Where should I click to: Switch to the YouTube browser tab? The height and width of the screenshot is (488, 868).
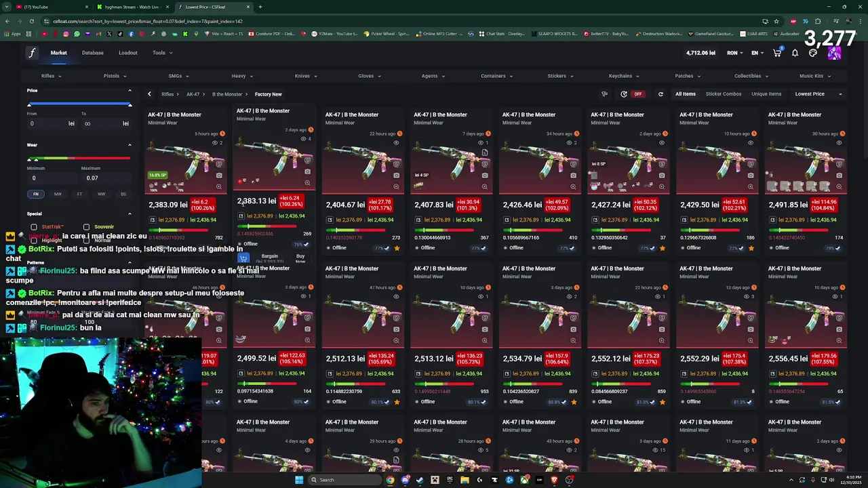pyautogui.click(x=51, y=7)
